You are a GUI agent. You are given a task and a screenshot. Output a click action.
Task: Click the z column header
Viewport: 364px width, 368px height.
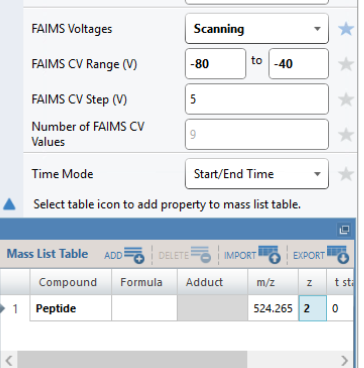312,282
